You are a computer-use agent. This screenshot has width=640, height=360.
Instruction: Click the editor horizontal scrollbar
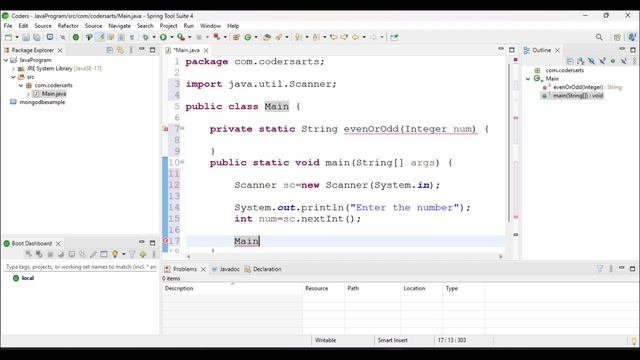pos(345,256)
